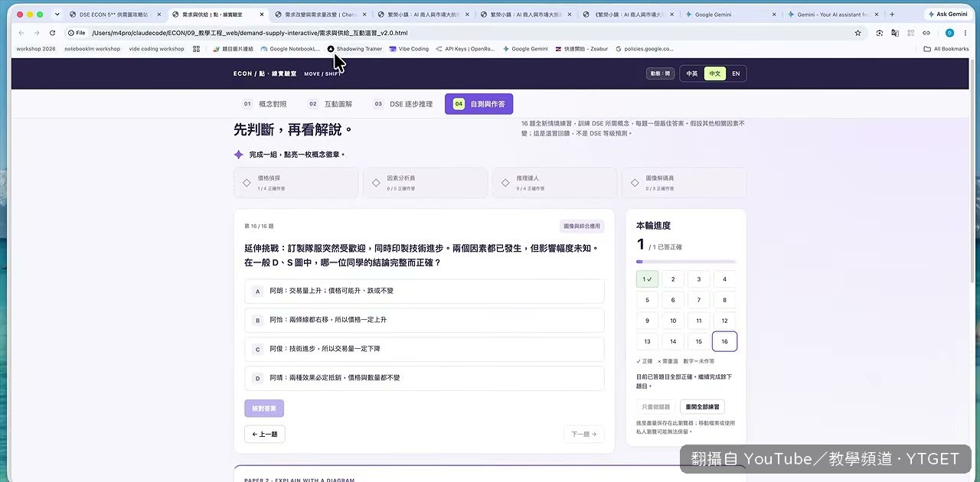Viewport: 980px width, 482px height.
Task: Jump to question 1 in progress grid
Action: 647,279
